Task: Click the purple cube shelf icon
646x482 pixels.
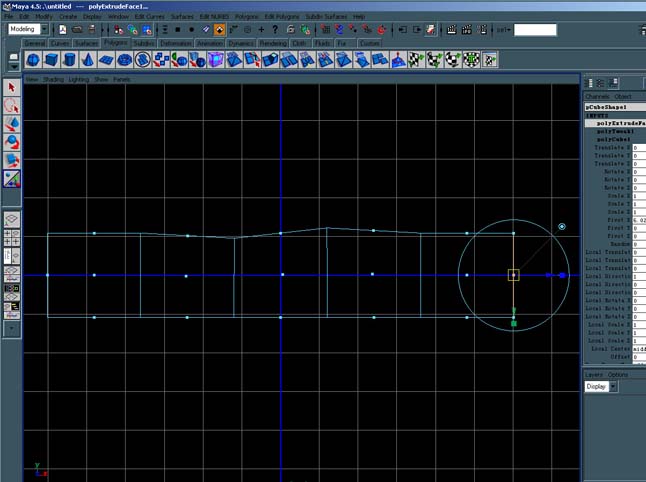Action: [215, 60]
